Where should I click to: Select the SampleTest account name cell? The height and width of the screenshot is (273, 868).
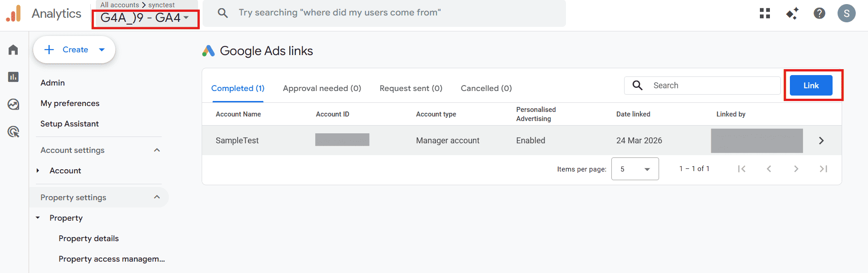coord(237,141)
